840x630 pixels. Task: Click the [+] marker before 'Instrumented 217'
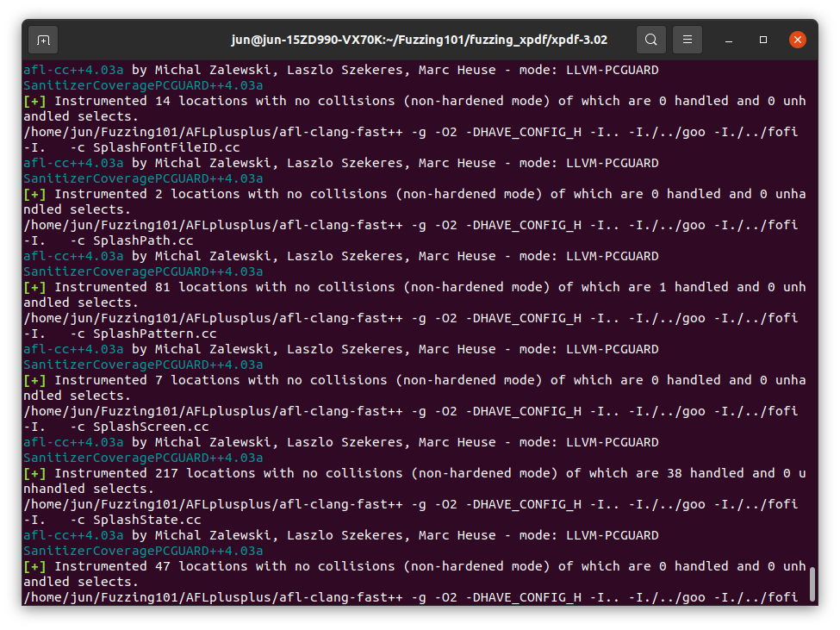34,473
